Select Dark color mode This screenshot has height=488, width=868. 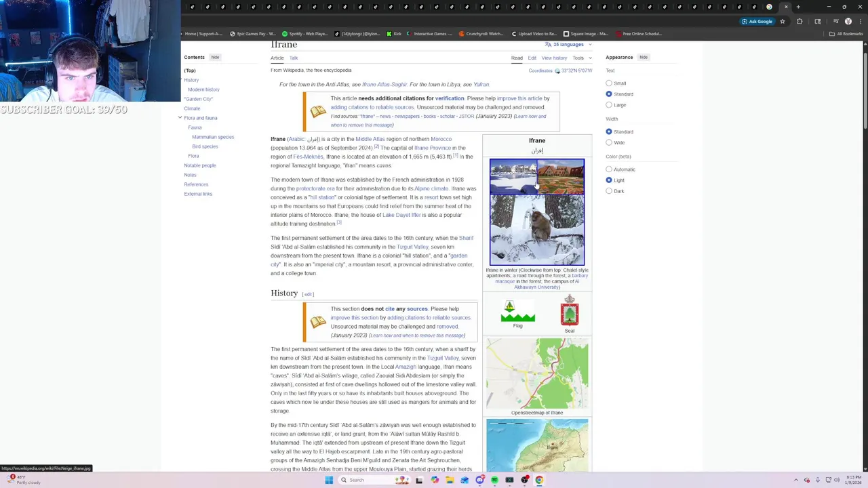click(609, 191)
